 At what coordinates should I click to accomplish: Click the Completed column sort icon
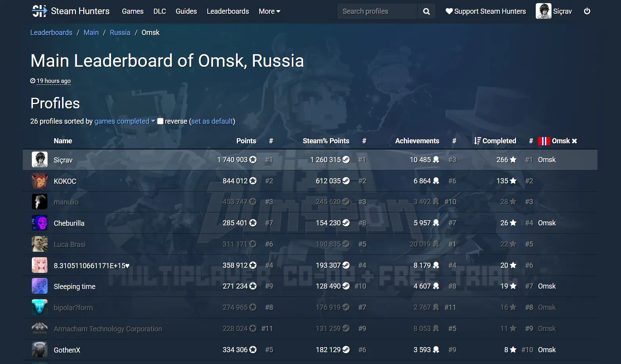coord(477,141)
